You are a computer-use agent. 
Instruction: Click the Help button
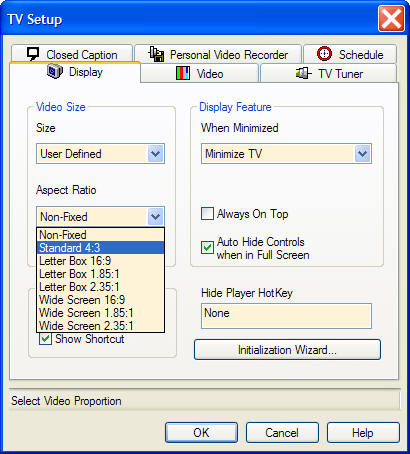363,433
